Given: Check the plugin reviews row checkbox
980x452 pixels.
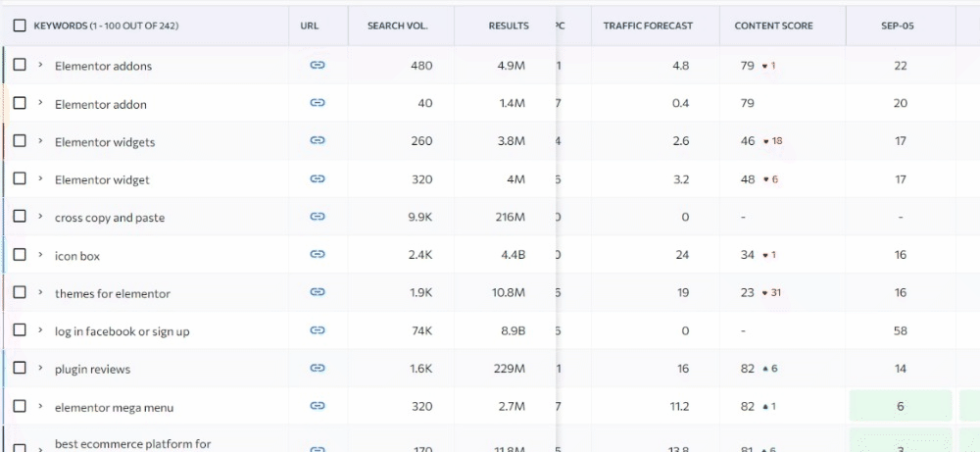Looking at the screenshot, I should tap(20, 368).
